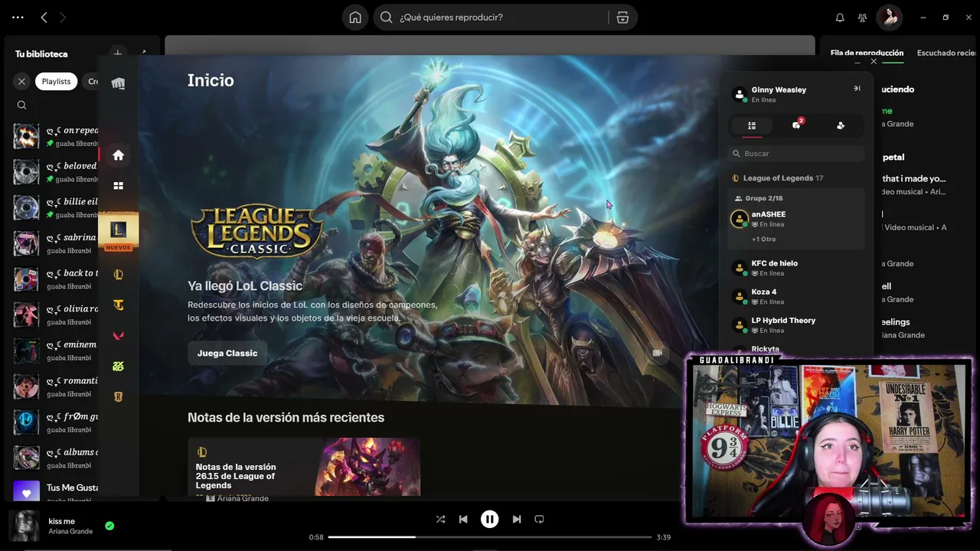Viewport: 980px width, 551px height.
Task: Select the 2XKO game icon
Action: [x=118, y=366]
